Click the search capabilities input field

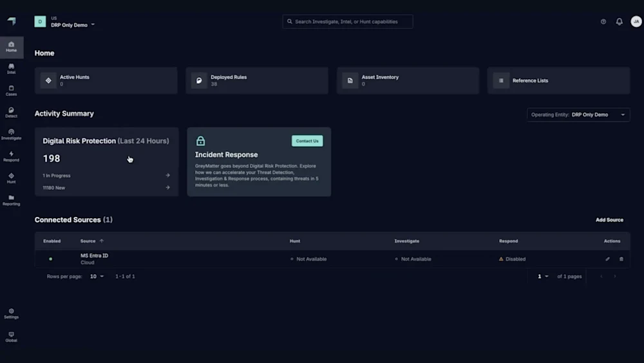[x=348, y=21]
